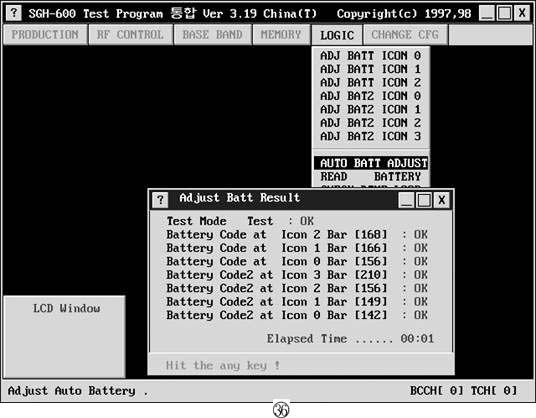Choose READ BATTERY menu entry
This screenshot has width=536, height=418.
click(x=371, y=177)
